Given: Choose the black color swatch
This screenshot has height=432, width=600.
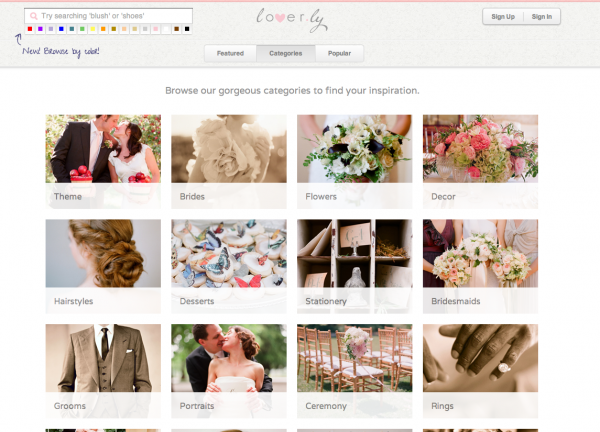Looking at the screenshot, I should click(187, 29).
